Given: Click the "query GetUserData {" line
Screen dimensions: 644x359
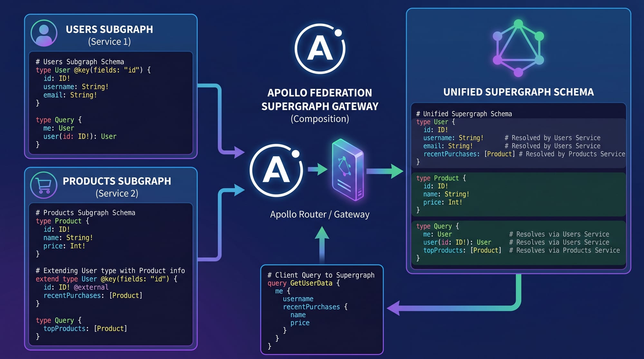Looking at the screenshot, I should 304,283.
